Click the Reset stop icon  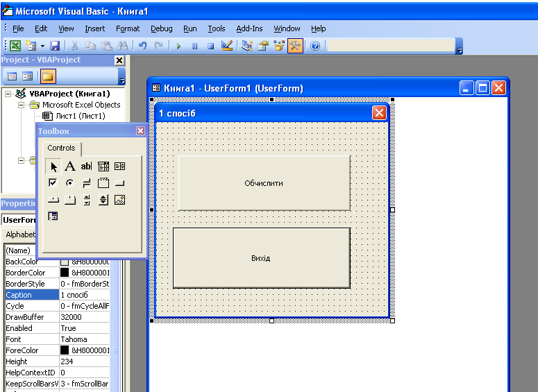click(210, 46)
